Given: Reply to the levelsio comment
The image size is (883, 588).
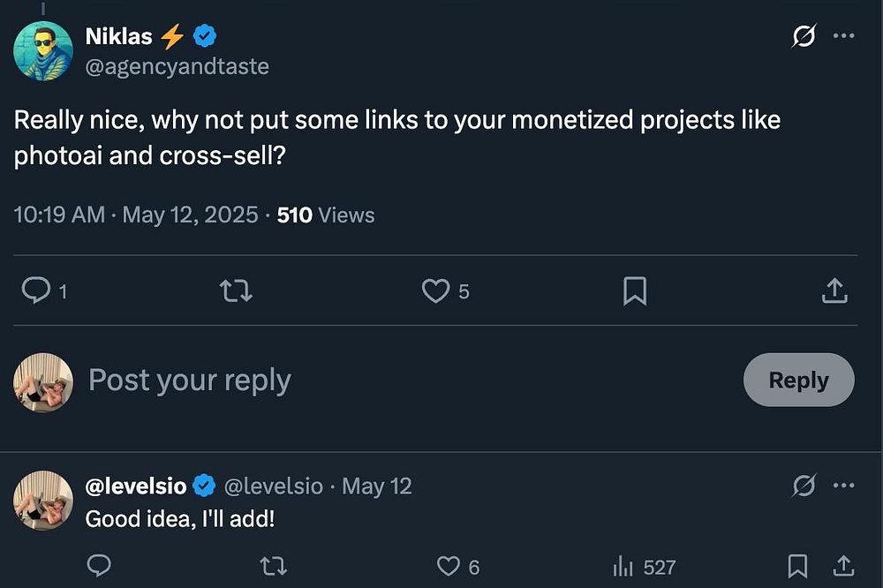Looking at the screenshot, I should tap(99, 566).
